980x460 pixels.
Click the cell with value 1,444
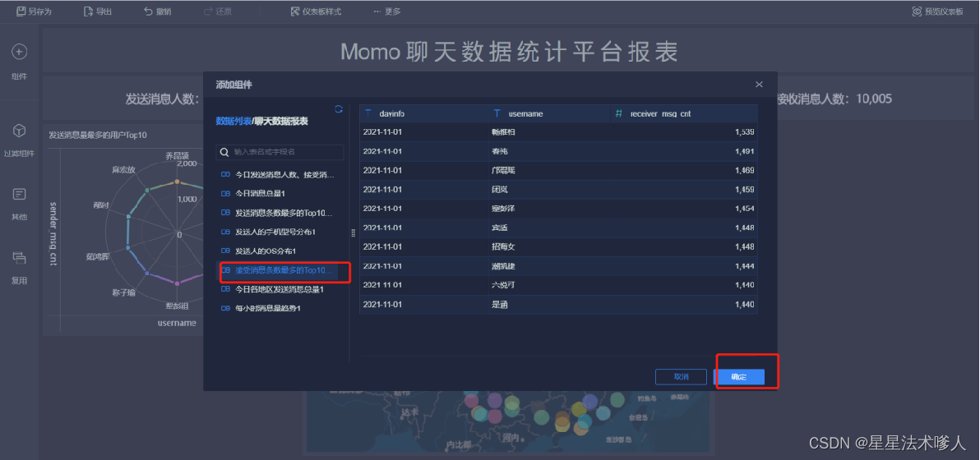pos(684,266)
